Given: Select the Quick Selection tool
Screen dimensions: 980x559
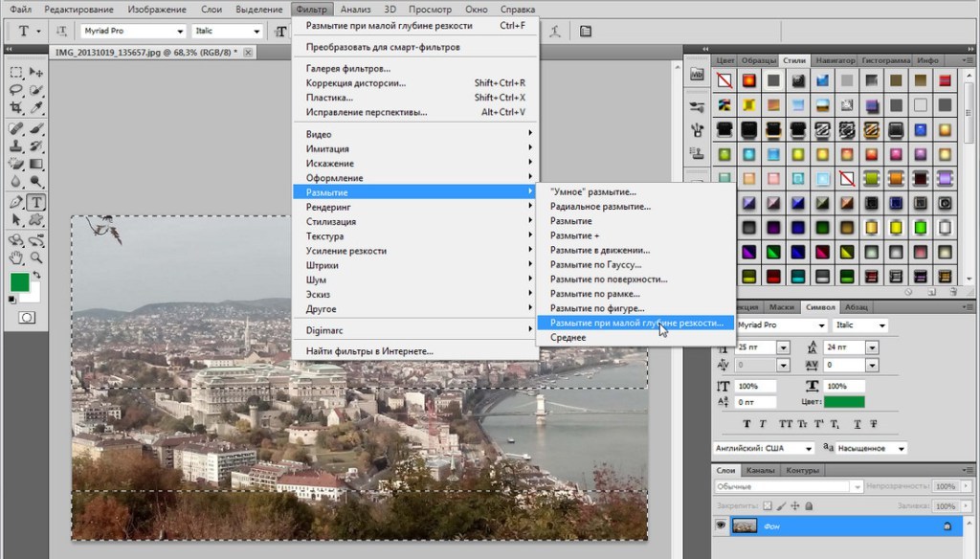Looking at the screenshot, I should [x=36, y=91].
